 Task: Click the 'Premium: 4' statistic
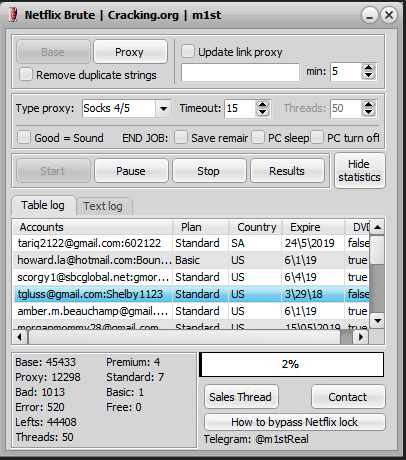coord(133,362)
